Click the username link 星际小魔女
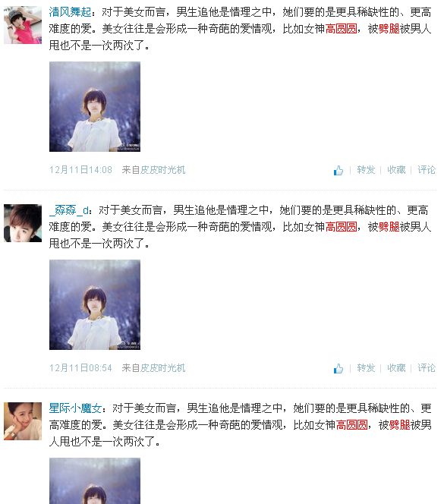The height and width of the screenshot is (504, 444). click(x=75, y=408)
